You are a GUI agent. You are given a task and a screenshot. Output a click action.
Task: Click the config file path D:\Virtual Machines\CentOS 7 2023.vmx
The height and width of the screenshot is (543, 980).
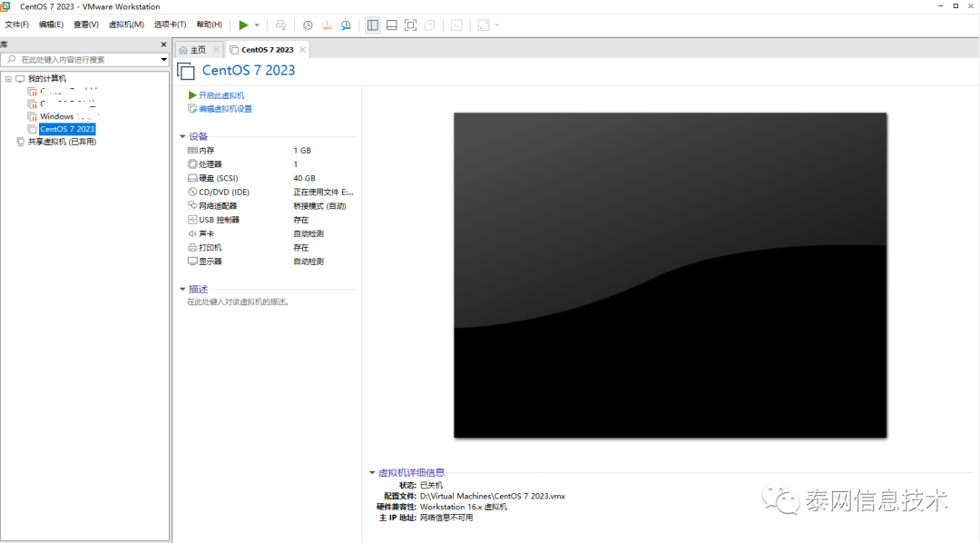coord(493,496)
